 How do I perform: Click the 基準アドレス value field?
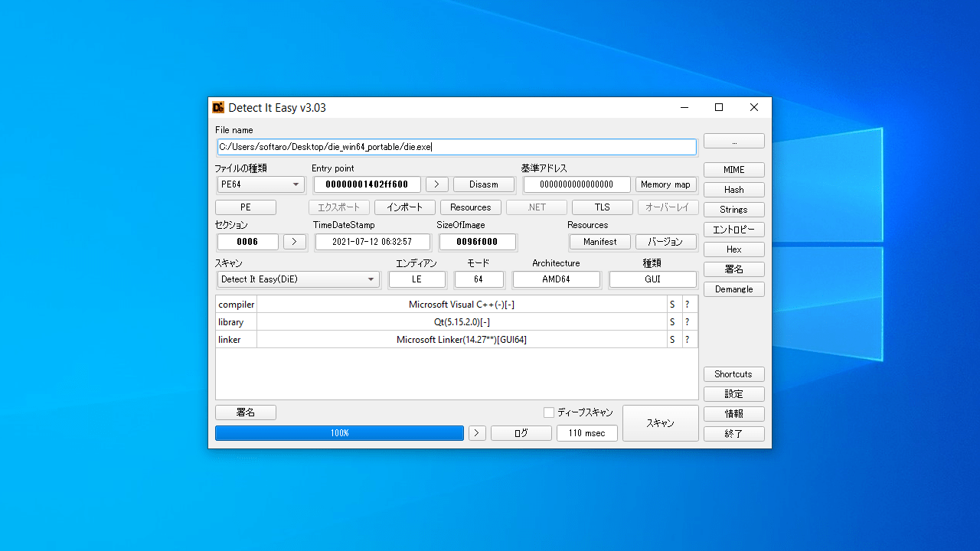click(577, 184)
